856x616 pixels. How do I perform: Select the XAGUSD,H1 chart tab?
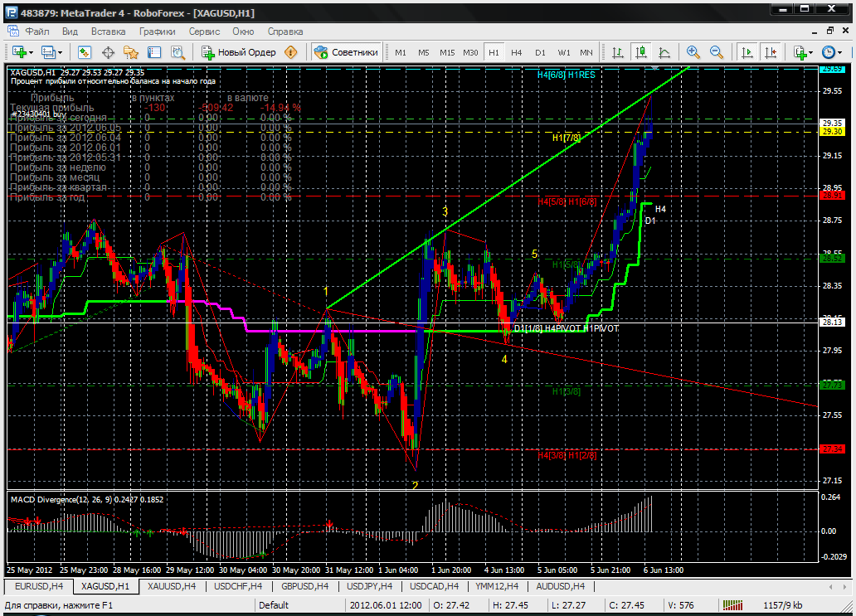[x=105, y=586]
